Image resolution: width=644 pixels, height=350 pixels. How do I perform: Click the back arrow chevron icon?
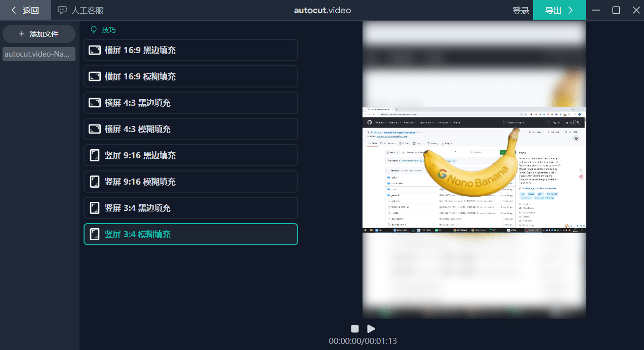coord(14,10)
